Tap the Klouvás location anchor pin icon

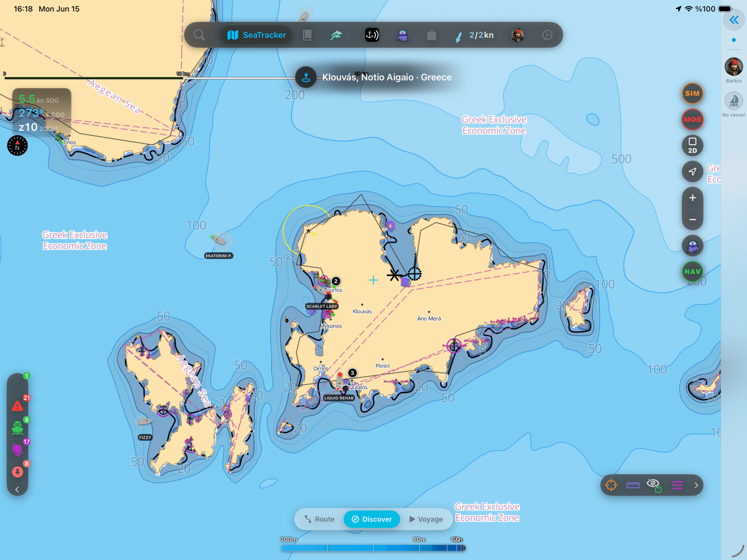[x=306, y=77]
